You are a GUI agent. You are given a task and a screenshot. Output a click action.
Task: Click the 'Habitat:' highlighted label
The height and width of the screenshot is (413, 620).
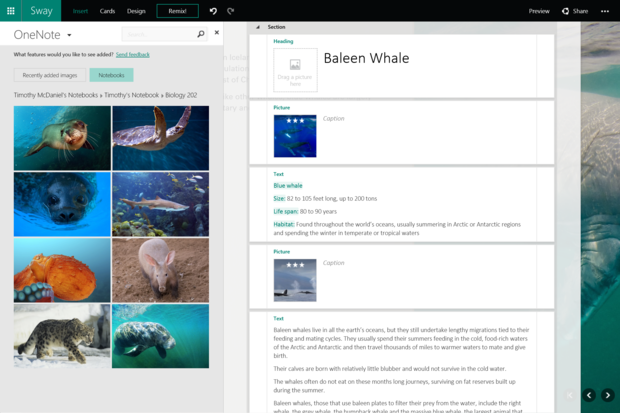pos(284,224)
